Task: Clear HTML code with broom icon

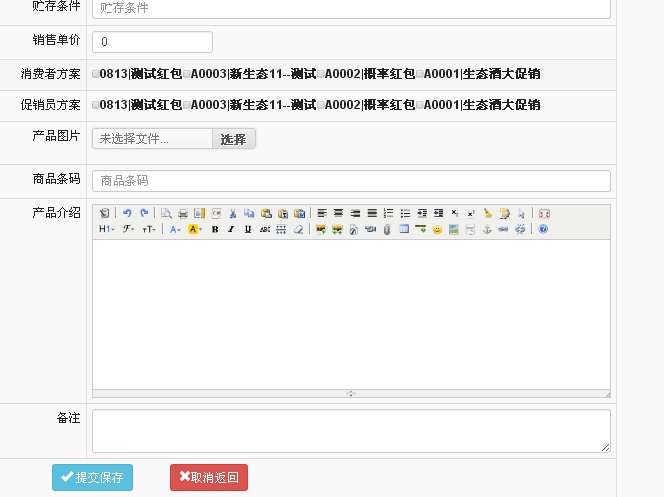Action: coord(488,213)
